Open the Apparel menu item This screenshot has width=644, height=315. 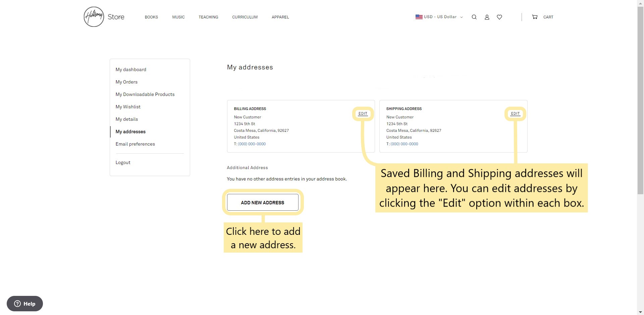280,17
